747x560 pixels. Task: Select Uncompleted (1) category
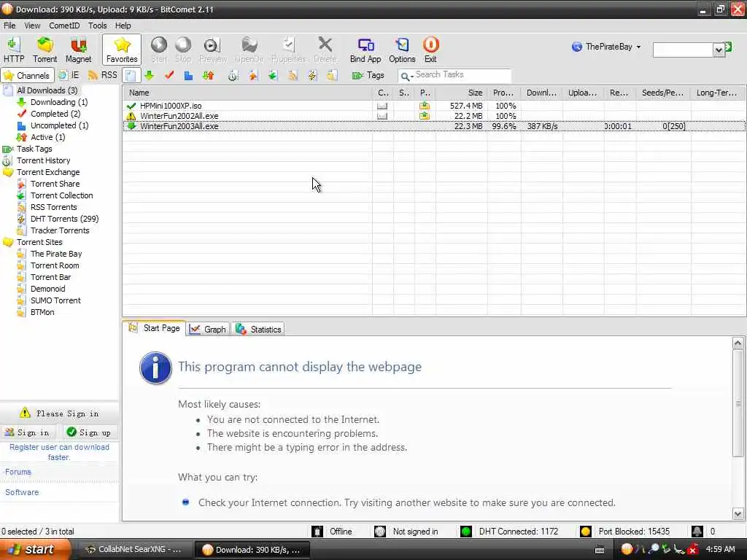point(60,125)
